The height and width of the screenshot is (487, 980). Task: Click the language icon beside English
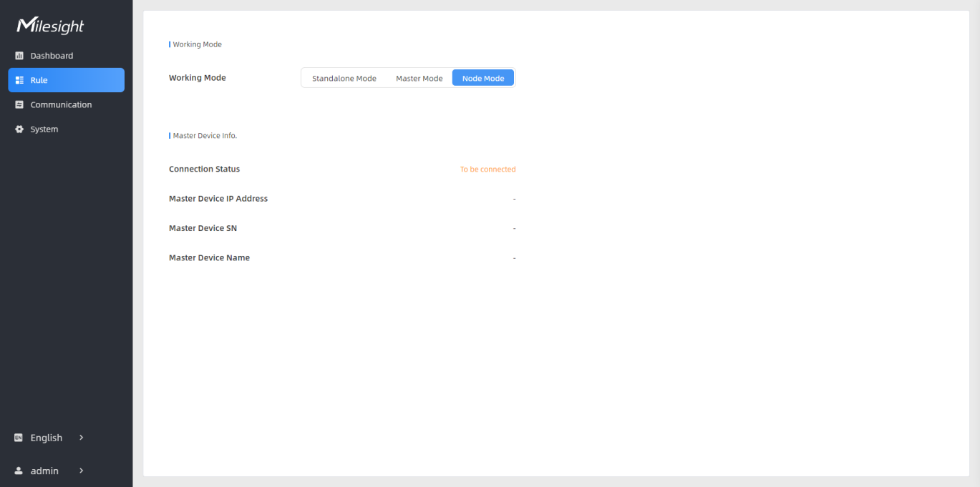point(19,438)
